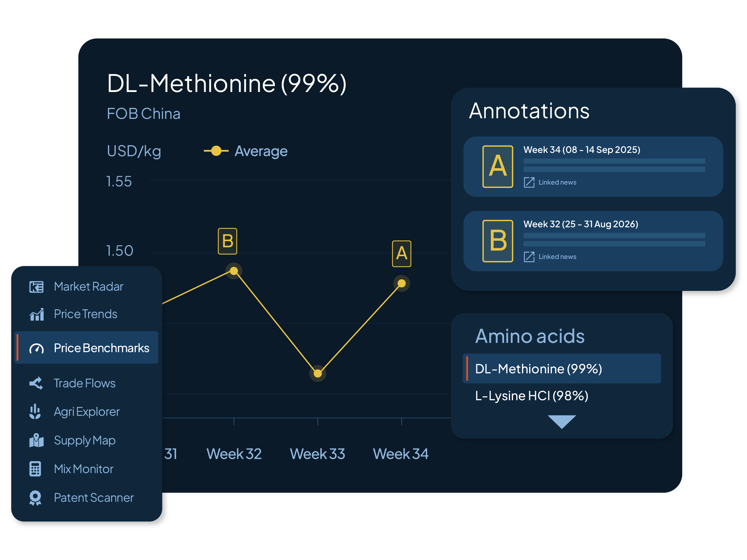Click the Market Radar sidebar icon
The height and width of the screenshot is (560, 747).
[36, 287]
